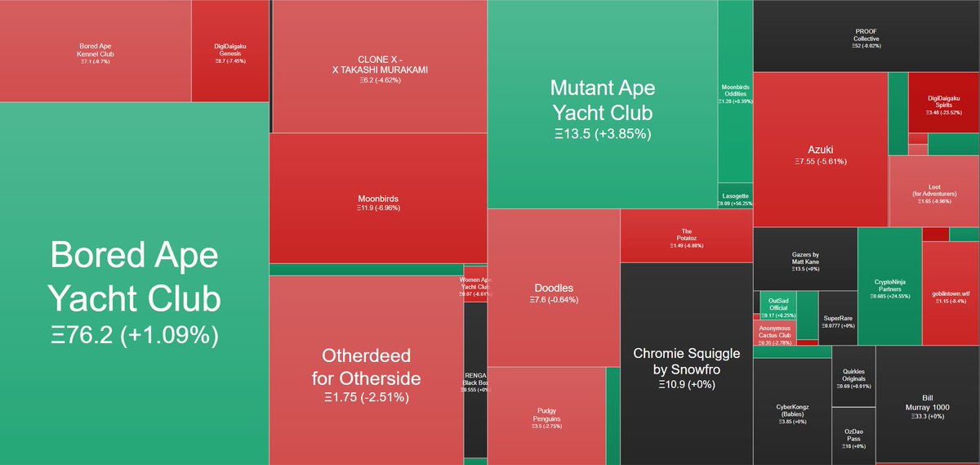The height and width of the screenshot is (465, 980).
Task: Open the Pudgy Penguins tile
Action: coord(546,416)
